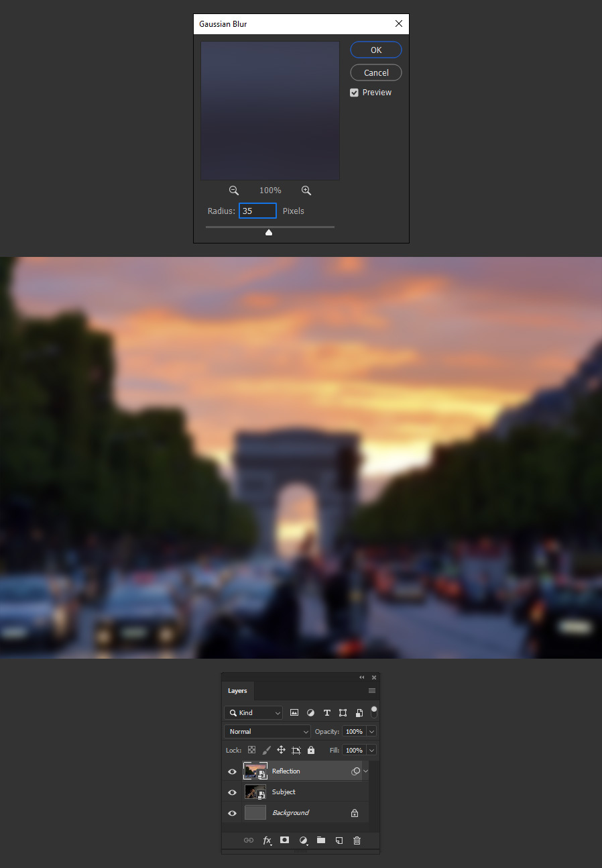This screenshot has width=602, height=868.
Task: Lock all layer attributes
Action: tap(311, 750)
